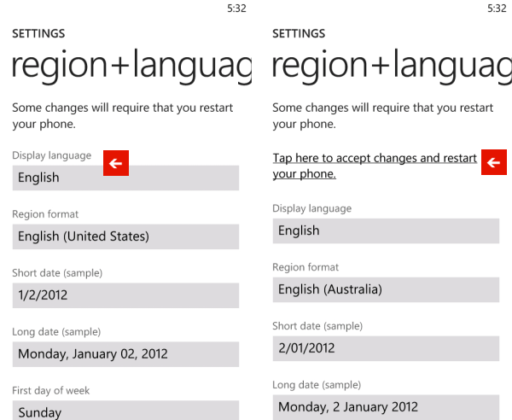
Task: Click right 'Long date (sample)' label
Action: click(317, 385)
